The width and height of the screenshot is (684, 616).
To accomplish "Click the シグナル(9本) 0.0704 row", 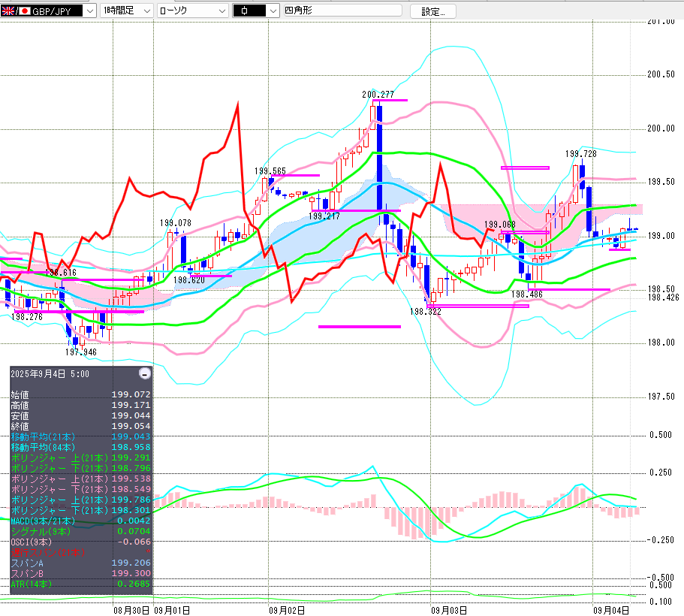I will [80, 531].
